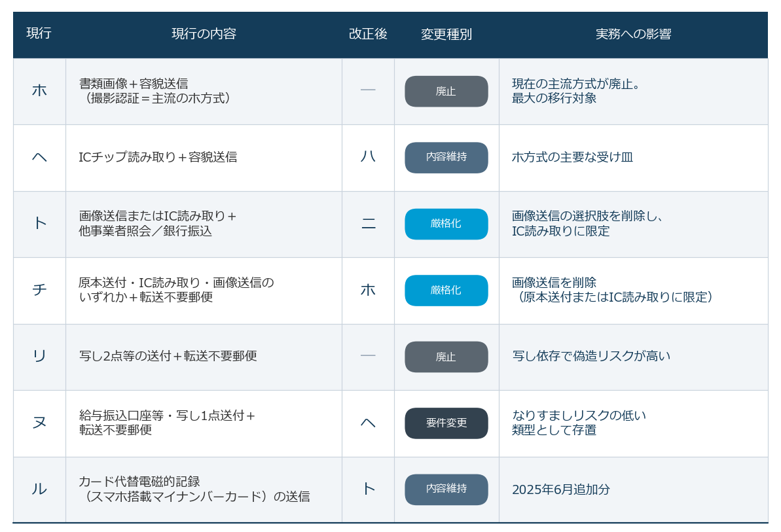Click the 内容維持 badge in the カード代替電磁的記録 row
Viewport: 781px width, 532px height.
point(446,489)
